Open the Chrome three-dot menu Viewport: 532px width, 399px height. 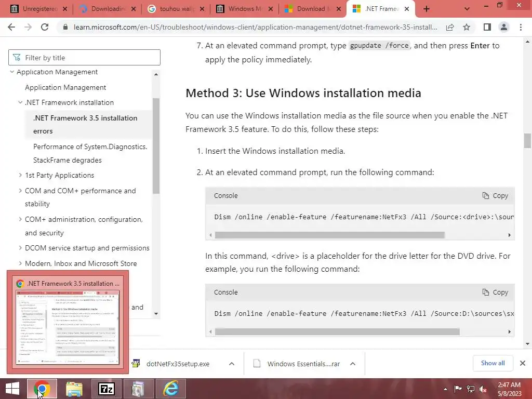pos(521,27)
